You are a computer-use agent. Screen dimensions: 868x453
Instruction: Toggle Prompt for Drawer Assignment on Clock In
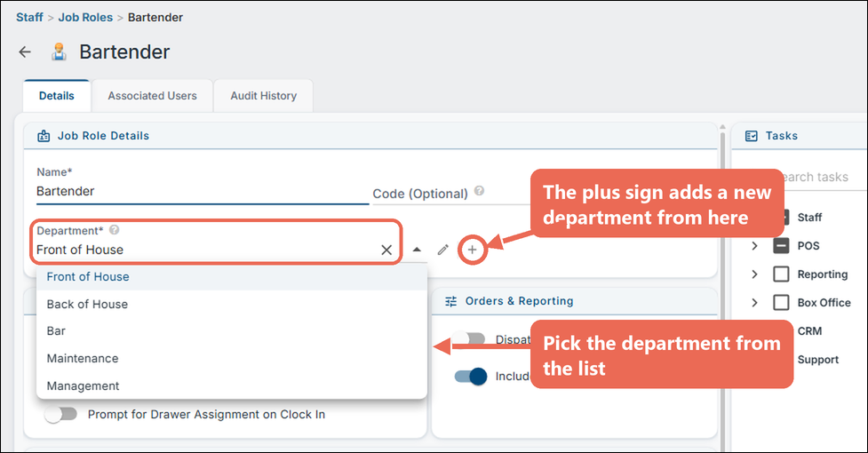[61, 414]
